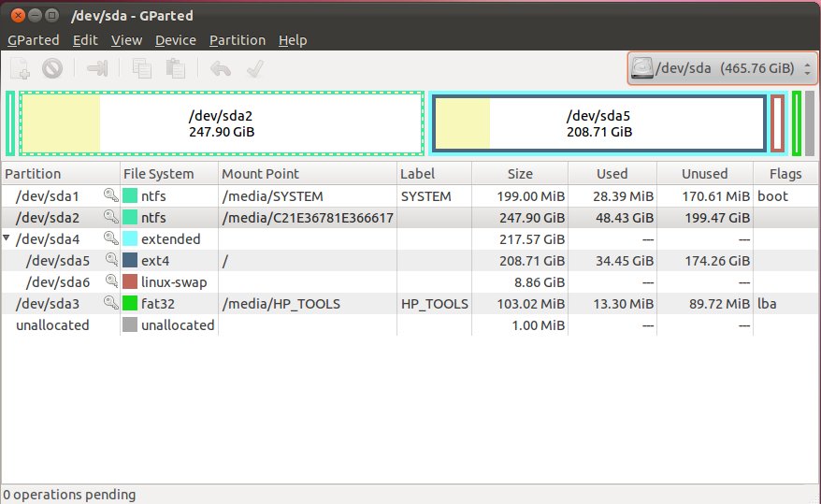Click the key icon beside /dev/sda1

click(x=110, y=195)
